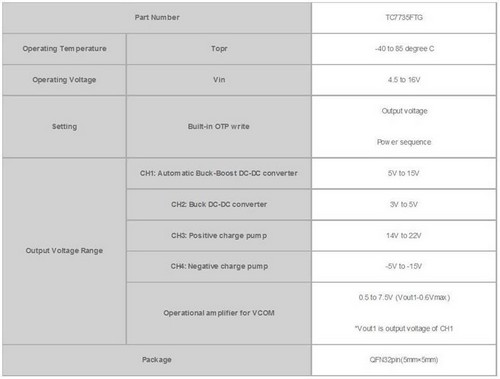This screenshot has height=379, width=500.
Task: Click Operational amplifier for VCOM cell
Action: pos(219,313)
